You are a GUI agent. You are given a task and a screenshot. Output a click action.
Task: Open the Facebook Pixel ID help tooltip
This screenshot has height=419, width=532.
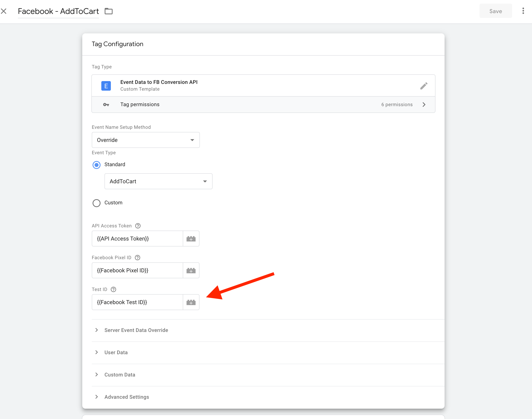tap(137, 258)
